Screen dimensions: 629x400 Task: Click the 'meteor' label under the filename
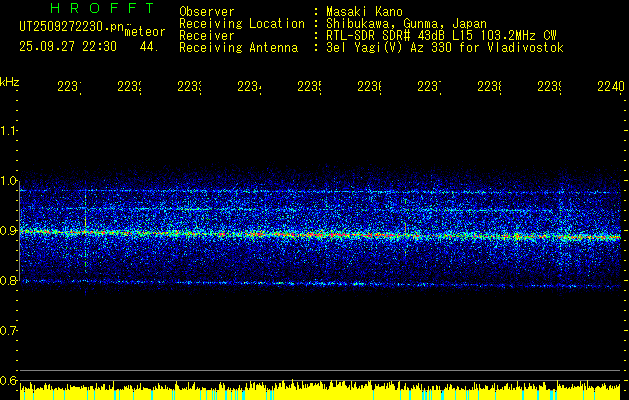point(145,32)
